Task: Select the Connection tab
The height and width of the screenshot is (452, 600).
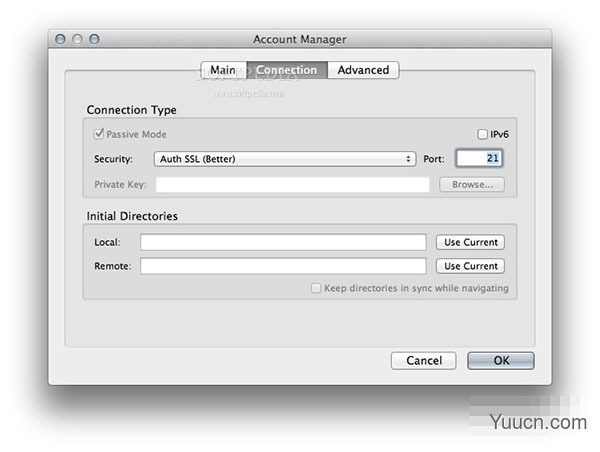Action: (x=287, y=70)
